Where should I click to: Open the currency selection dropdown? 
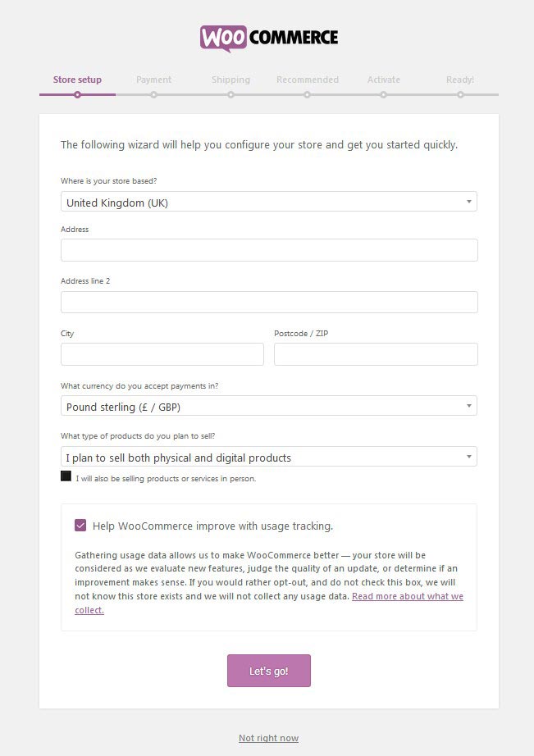click(268, 405)
